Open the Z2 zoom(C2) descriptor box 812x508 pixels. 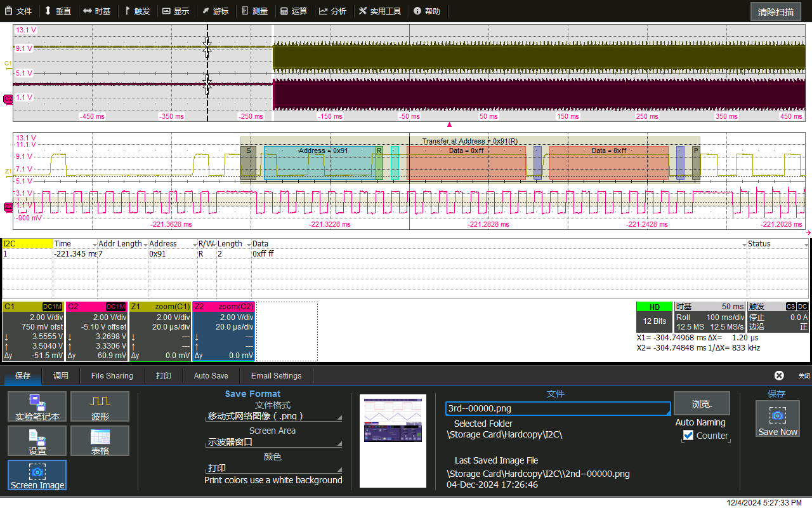point(223,330)
